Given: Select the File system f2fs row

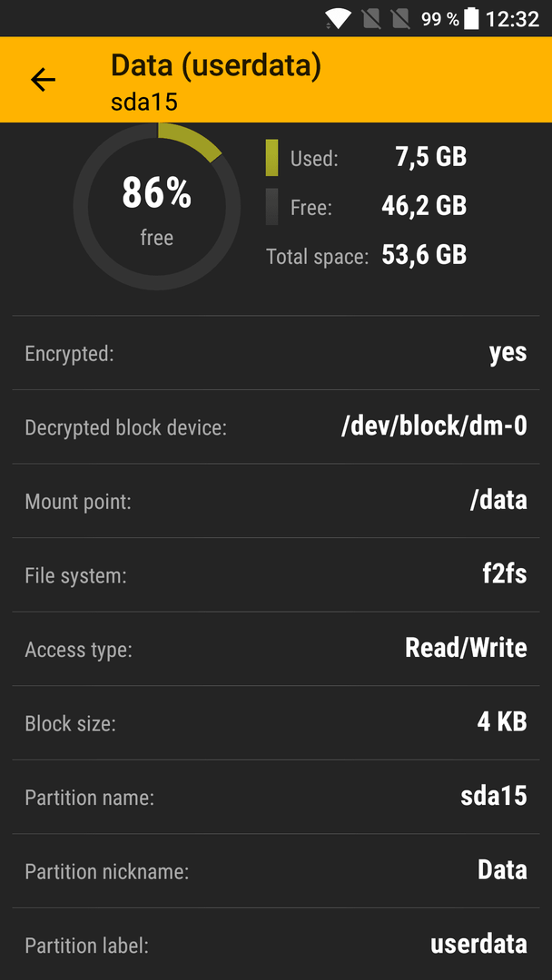Looking at the screenshot, I should [276, 574].
